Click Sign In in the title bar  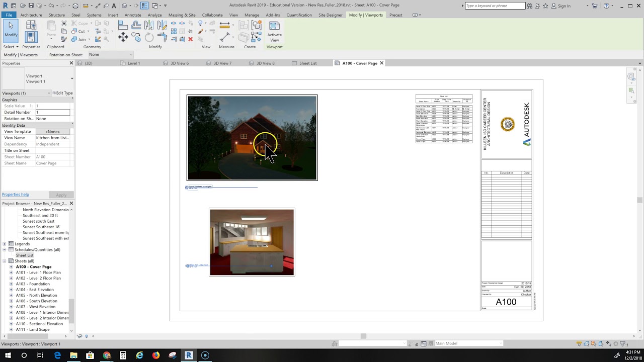[564, 6]
